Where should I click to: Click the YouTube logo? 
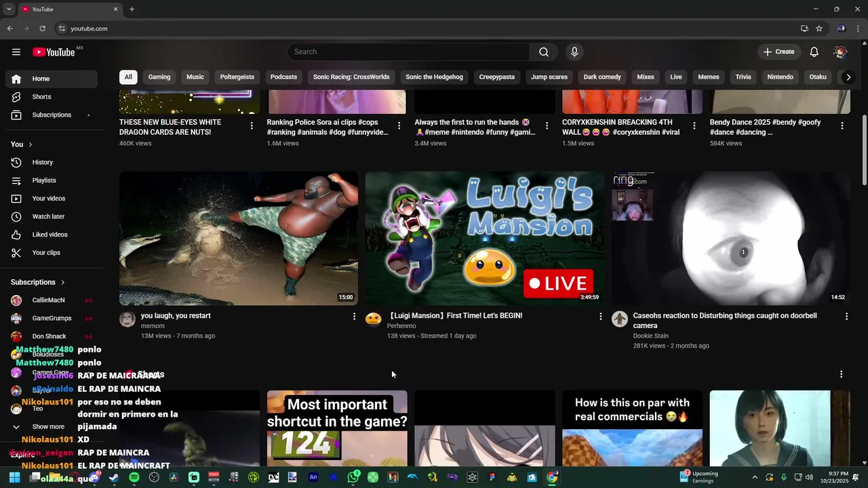point(53,52)
